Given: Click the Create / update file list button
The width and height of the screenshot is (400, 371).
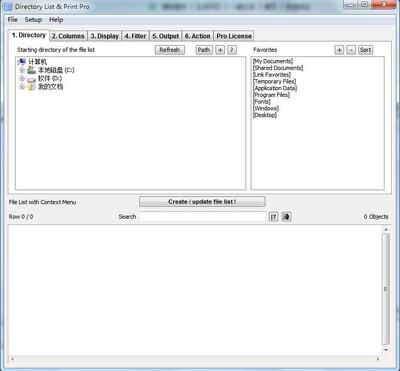Looking at the screenshot, I should click(202, 202).
